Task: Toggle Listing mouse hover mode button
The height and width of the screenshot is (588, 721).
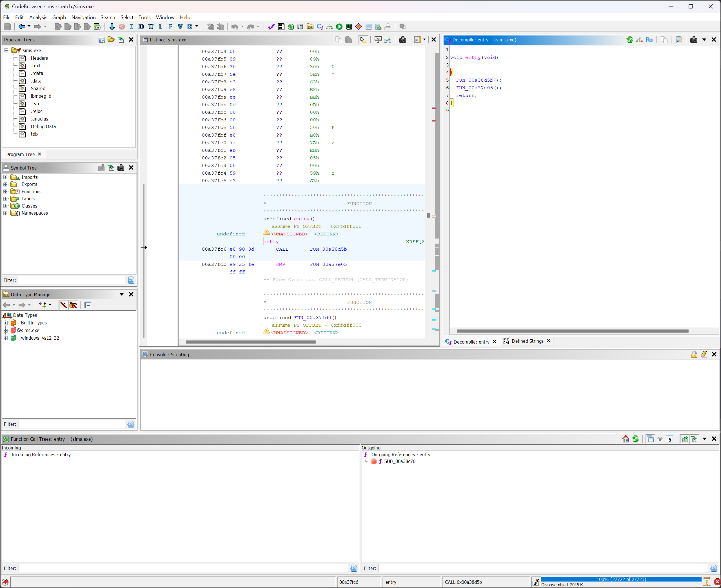Action: tap(363, 40)
